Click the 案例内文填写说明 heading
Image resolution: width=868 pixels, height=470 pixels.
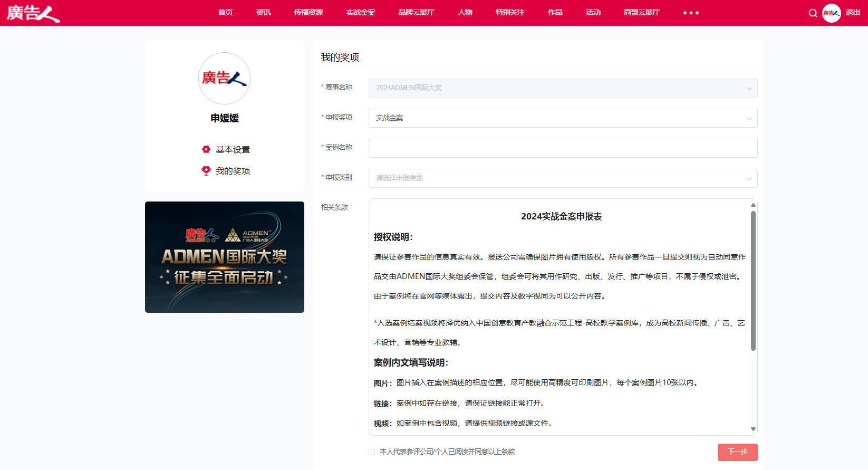coord(411,362)
